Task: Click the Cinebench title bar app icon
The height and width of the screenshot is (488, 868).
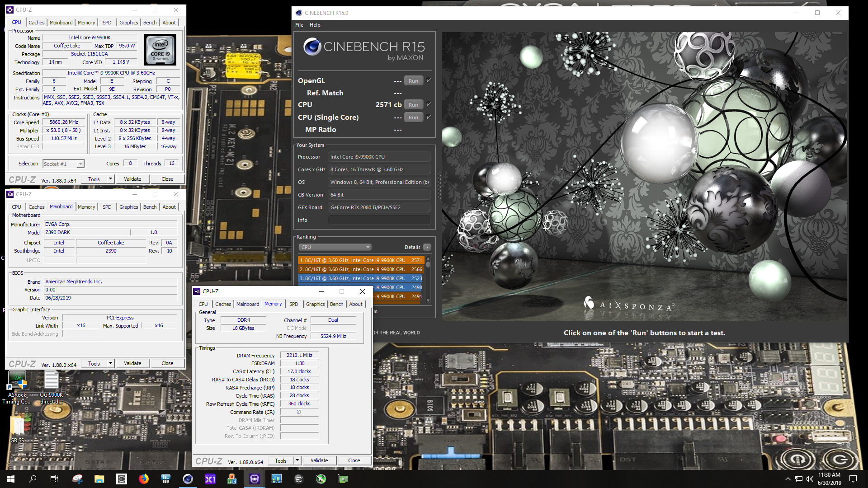Action: (298, 13)
